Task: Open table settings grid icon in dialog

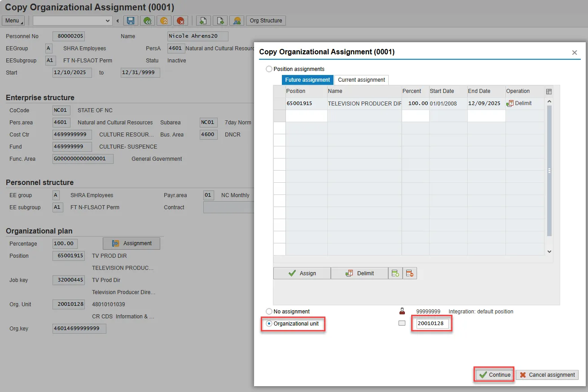Action: (549, 91)
